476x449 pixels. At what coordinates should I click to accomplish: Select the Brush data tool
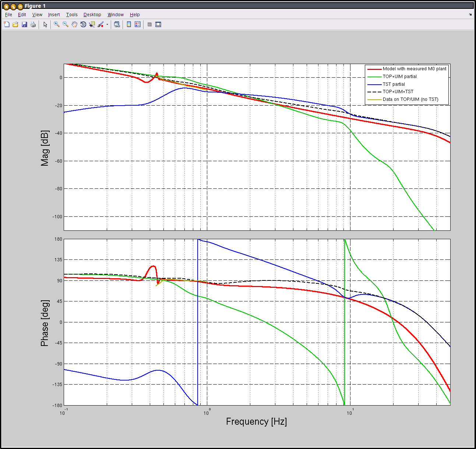click(x=101, y=24)
